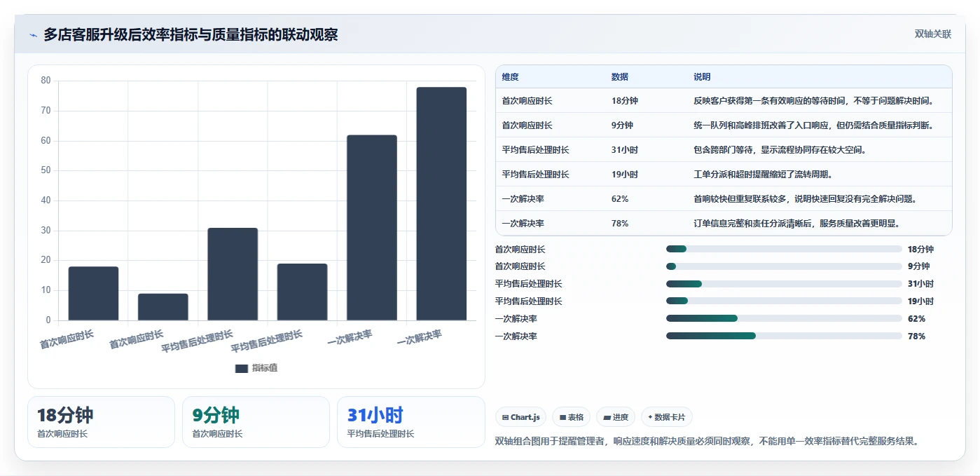Click the 62% progress bar

pyautogui.click(x=784, y=318)
